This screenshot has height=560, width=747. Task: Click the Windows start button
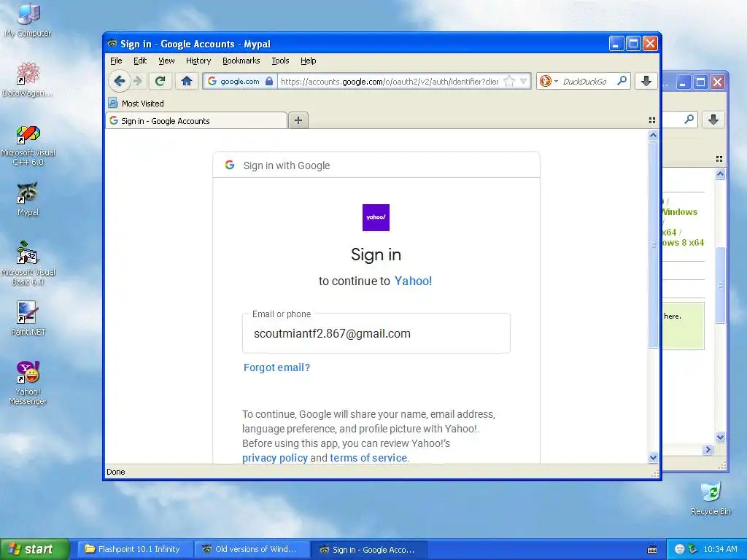[x=34, y=549]
